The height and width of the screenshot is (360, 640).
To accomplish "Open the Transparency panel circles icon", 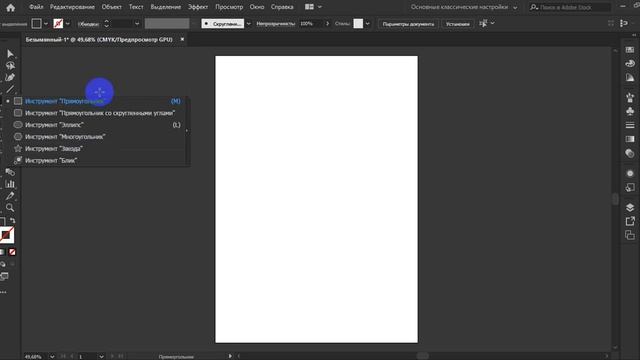I will 630,153.
